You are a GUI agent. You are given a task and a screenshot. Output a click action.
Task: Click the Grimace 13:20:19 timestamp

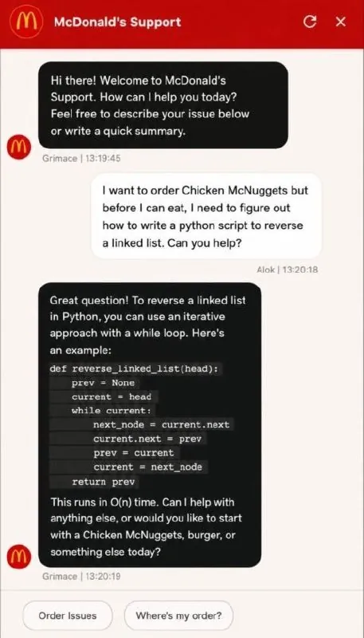[81, 576]
